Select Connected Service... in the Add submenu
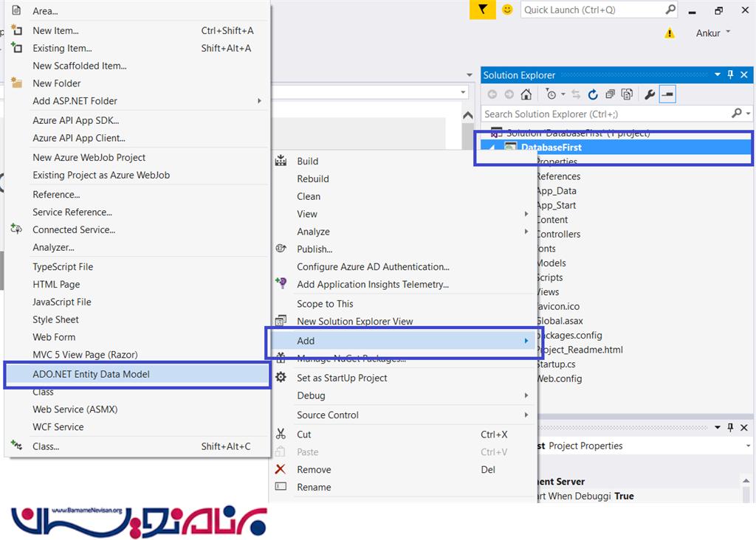Image resolution: width=756 pixels, height=540 pixels. (137, 229)
